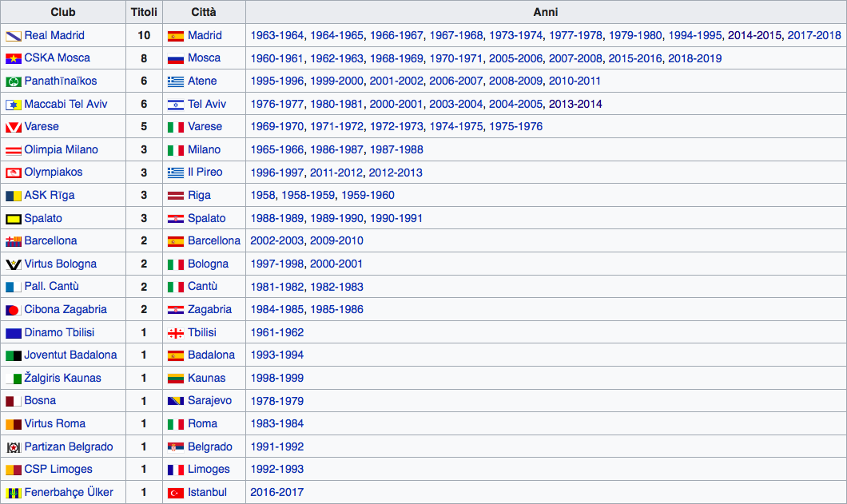847x504 pixels.
Task: Click the Città column header
Action: click(204, 12)
